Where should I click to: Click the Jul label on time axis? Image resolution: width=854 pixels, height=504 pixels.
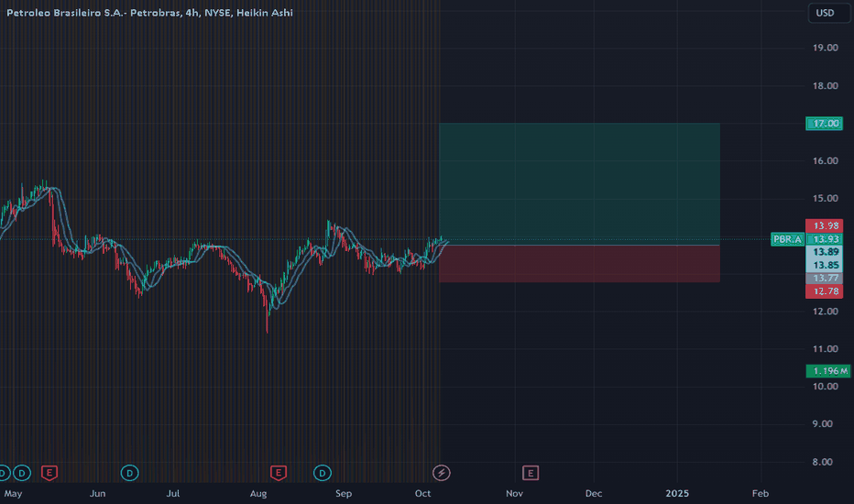(x=172, y=494)
